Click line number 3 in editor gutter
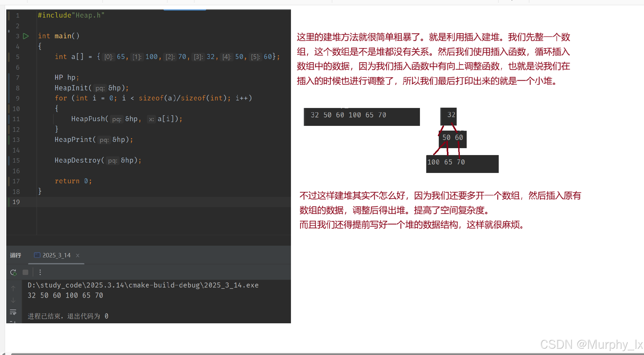This screenshot has height=355, width=644. [18, 36]
